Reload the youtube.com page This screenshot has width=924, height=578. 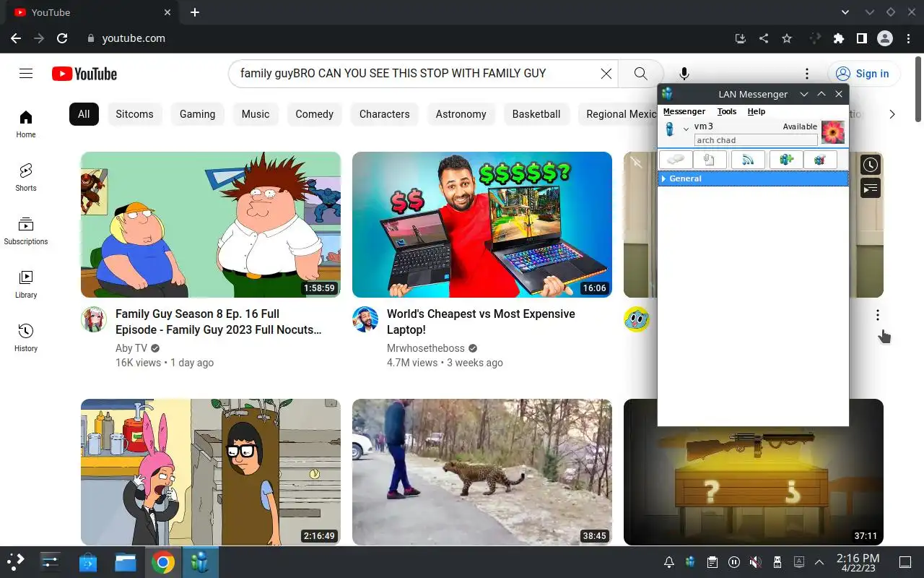click(x=62, y=38)
